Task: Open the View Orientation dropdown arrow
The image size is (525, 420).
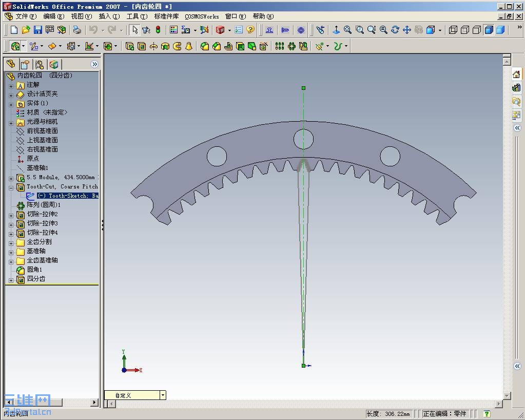Action: coord(440,30)
